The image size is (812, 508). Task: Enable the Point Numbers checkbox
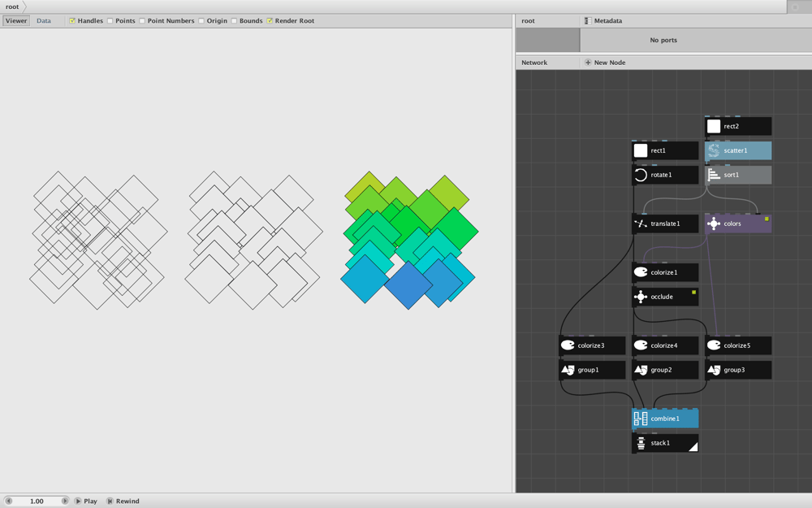tap(142, 21)
